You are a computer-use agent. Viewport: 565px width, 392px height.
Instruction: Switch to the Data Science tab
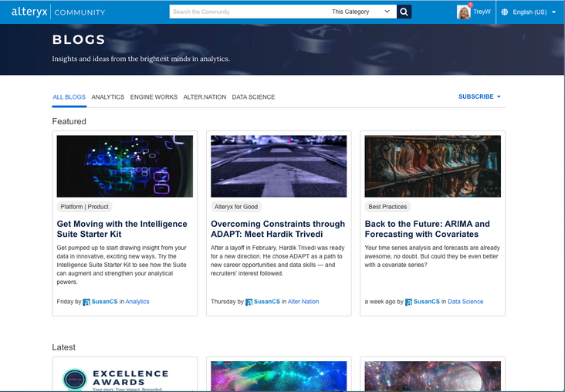tap(253, 97)
